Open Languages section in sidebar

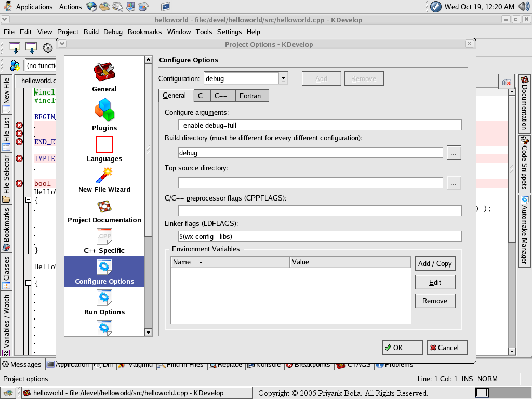coord(104,149)
